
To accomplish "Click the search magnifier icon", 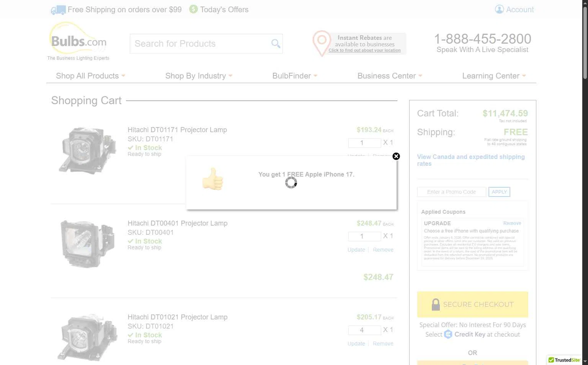I will pos(276,44).
